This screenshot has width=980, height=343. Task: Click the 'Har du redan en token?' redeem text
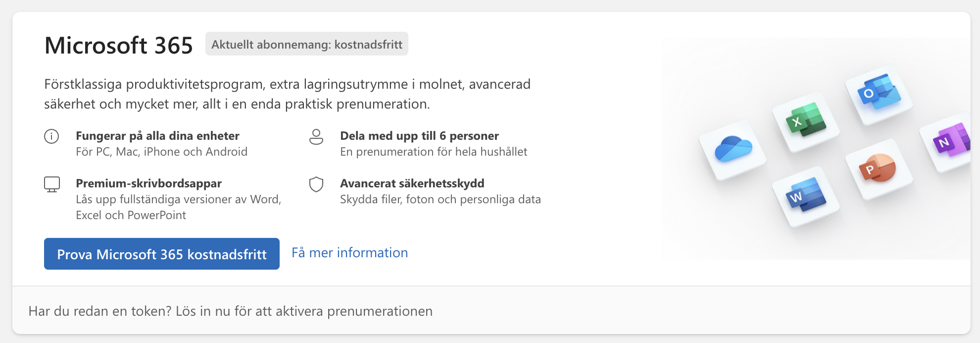(x=231, y=311)
